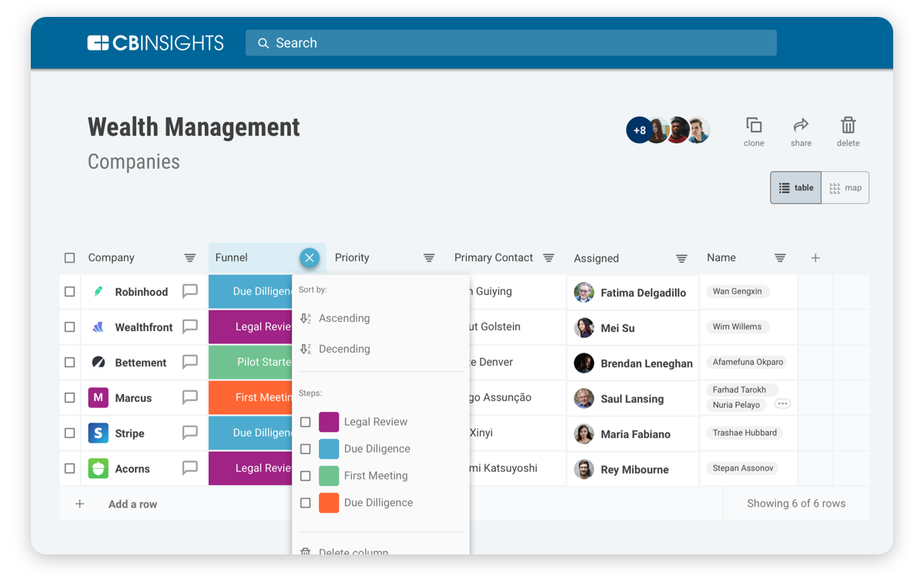Check the Bettement row checkbox
The image size is (924, 576).
pyautogui.click(x=70, y=362)
